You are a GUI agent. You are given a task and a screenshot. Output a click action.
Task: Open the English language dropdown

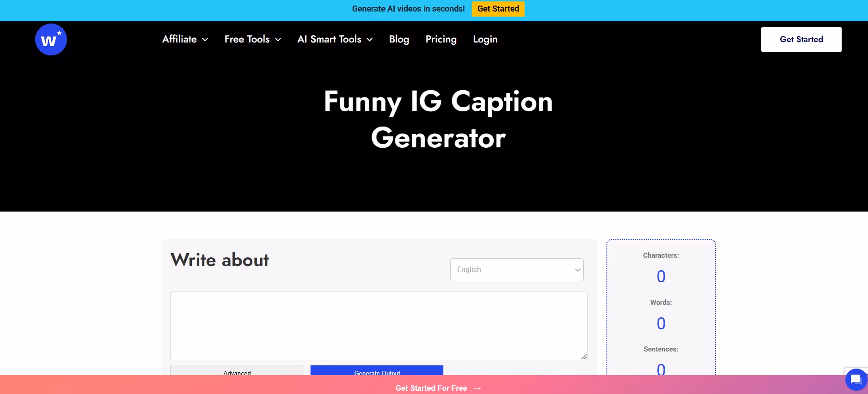(x=517, y=270)
